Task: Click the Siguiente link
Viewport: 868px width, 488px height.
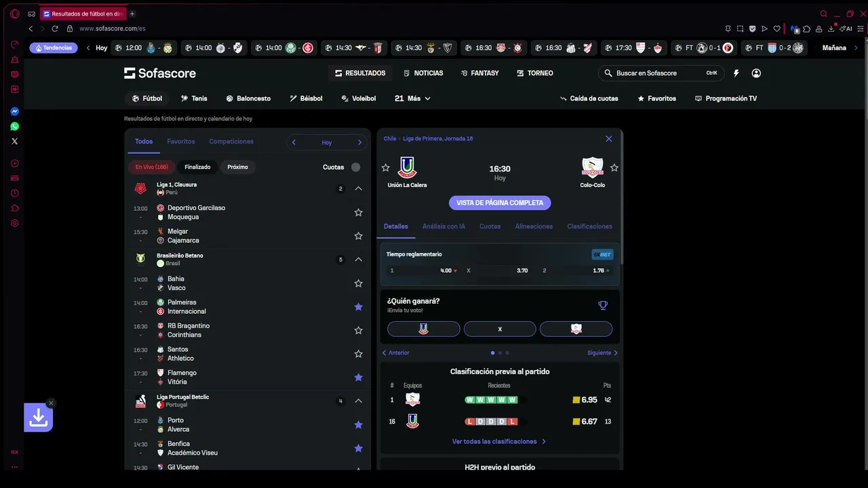Action: [603, 352]
